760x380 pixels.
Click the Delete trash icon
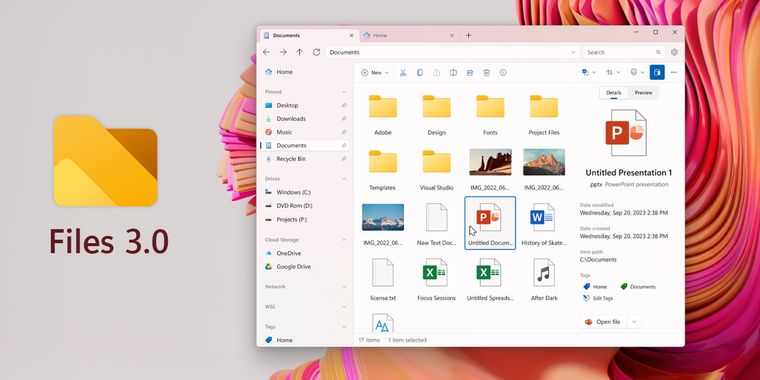(x=487, y=73)
